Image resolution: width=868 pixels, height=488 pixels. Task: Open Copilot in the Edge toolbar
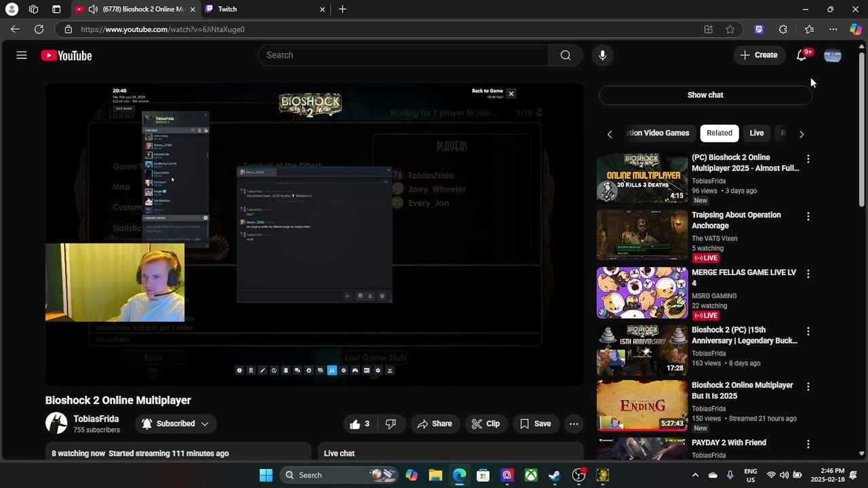856,29
